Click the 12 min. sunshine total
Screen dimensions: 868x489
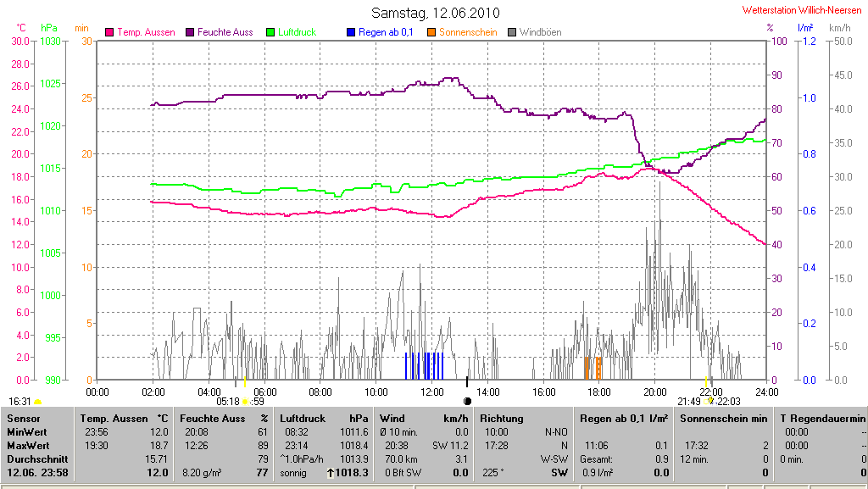pyautogui.click(x=693, y=459)
